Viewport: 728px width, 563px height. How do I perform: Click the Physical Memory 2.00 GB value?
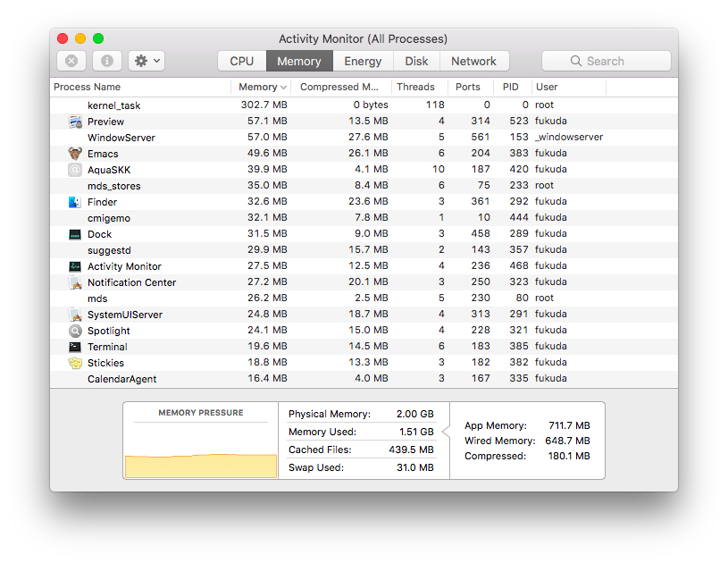[x=415, y=414]
